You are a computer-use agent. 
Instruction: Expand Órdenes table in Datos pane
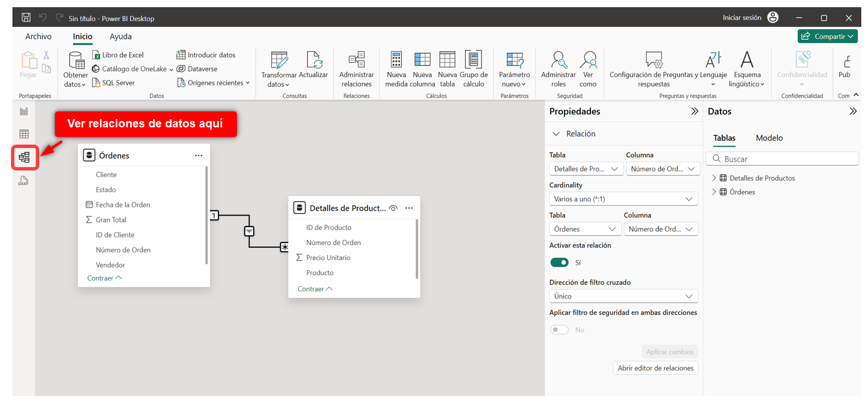714,192
